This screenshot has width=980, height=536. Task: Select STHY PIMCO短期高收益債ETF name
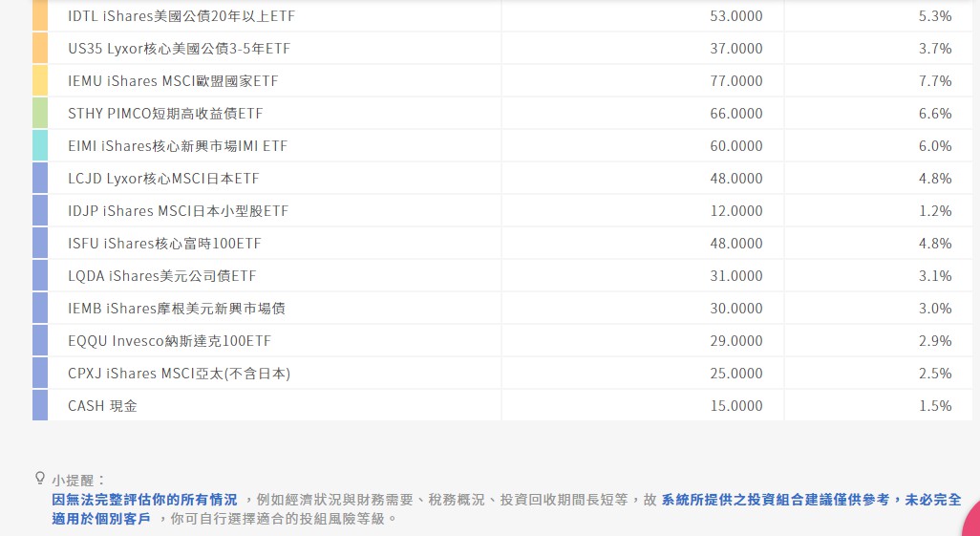tap(165, 114)
